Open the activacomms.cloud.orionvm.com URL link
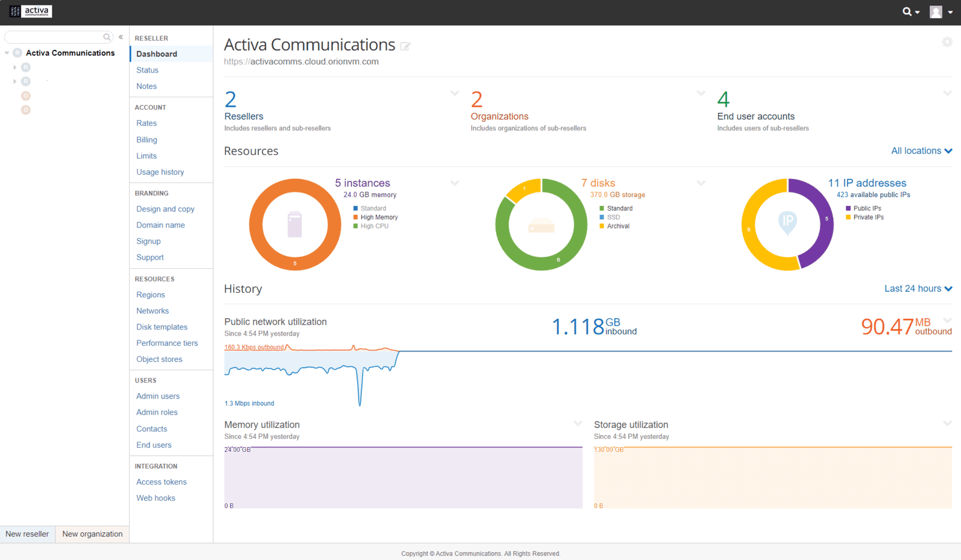 pos(302,62)
